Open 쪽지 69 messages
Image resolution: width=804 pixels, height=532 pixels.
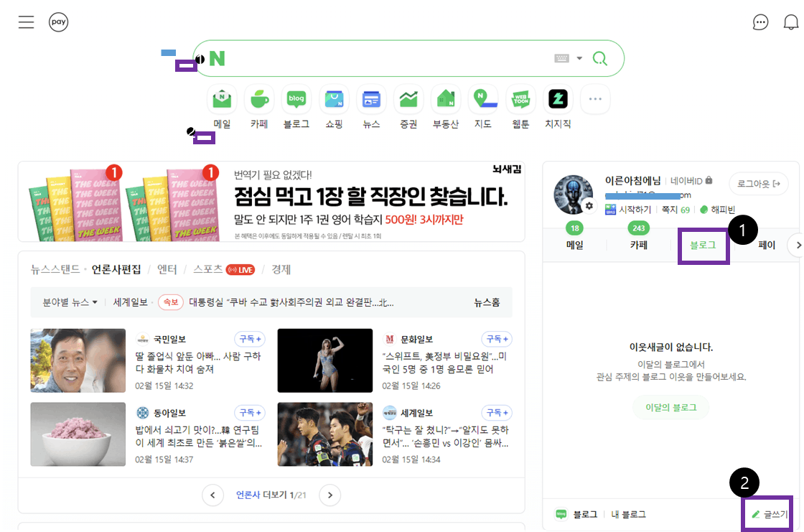676,210
